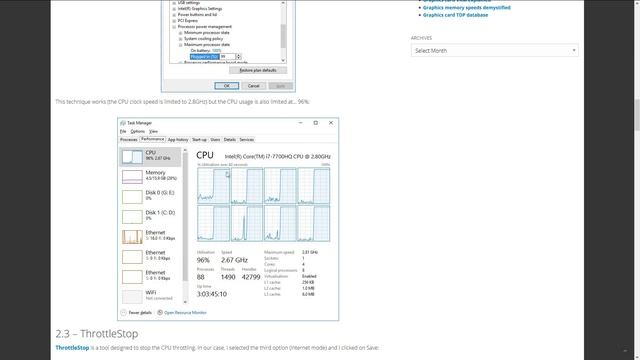Open the Start-up tab
This screenshot has width=640, height=360.
[199, 140]
